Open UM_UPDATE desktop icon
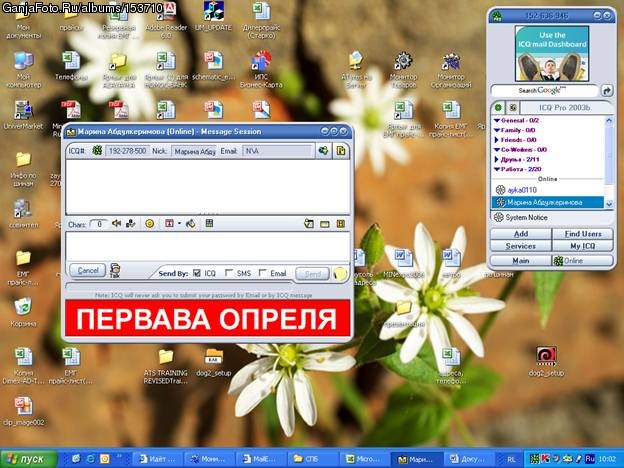Image resolution: width=624 pixels, height=468 pixels. [213, 17]
